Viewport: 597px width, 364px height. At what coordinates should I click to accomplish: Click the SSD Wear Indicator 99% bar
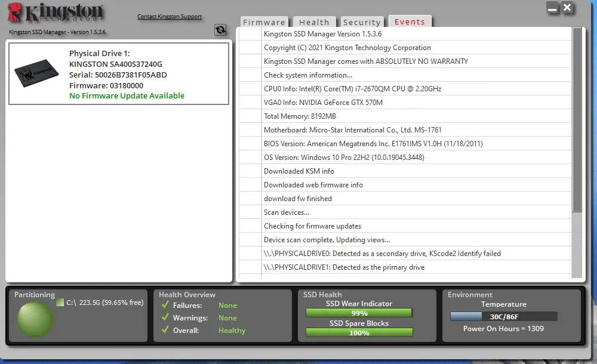click(359, 313)
